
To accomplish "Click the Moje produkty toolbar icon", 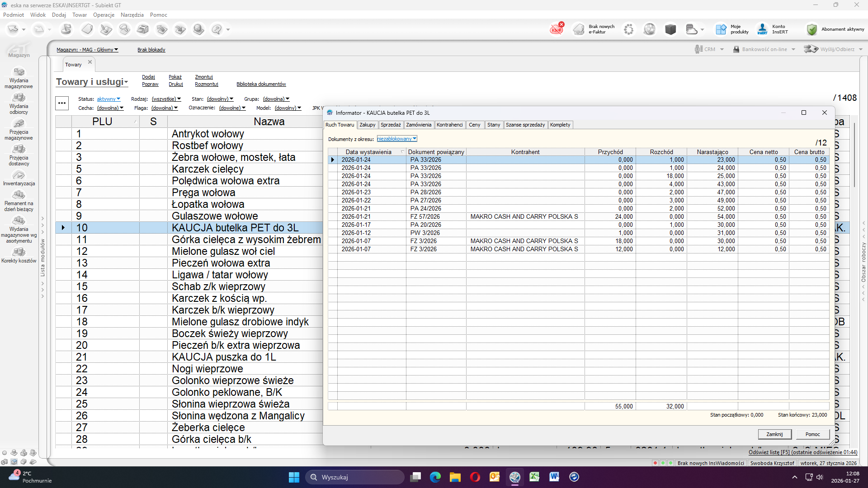I will 721,29.
